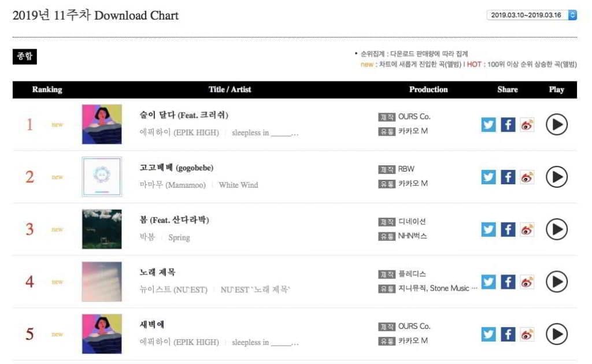Open NU'EST artist link in rank 4
592x364 pixels.
coord(173,289)
